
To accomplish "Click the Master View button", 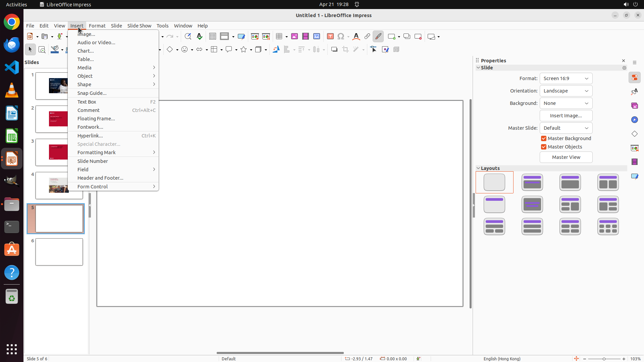I will pos(566,157).
